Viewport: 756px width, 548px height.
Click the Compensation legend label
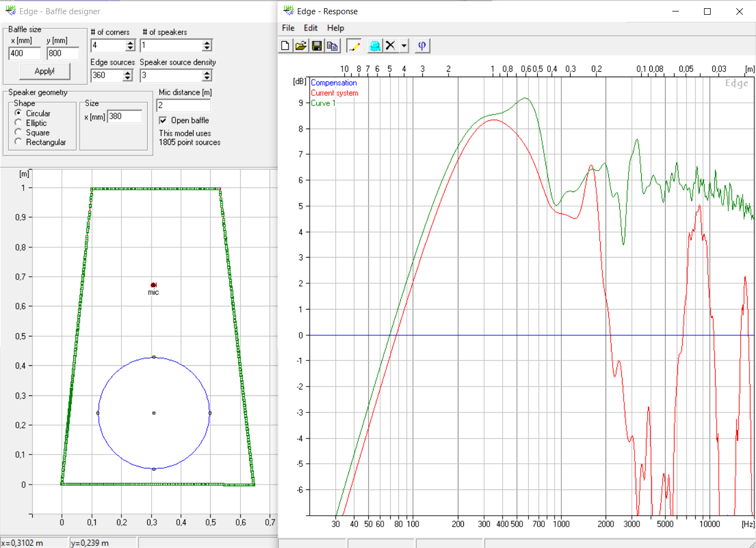(x=334, y=83)
